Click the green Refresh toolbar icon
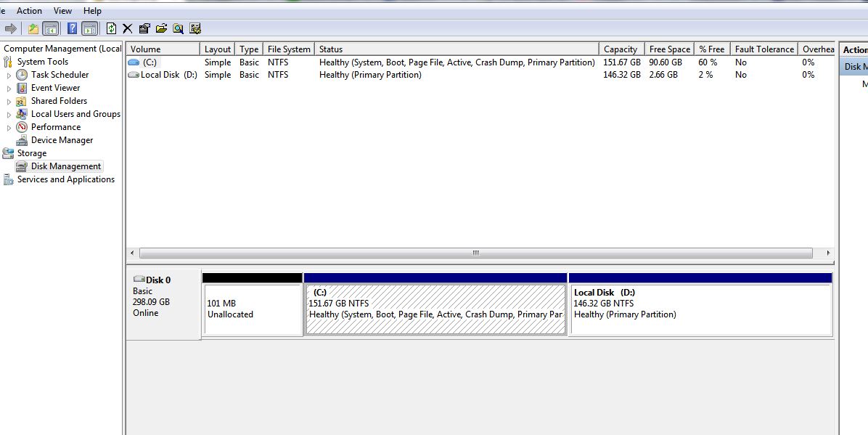Viewport: 868px width, 435px height. pyautogui.click(x=111, y=28)
